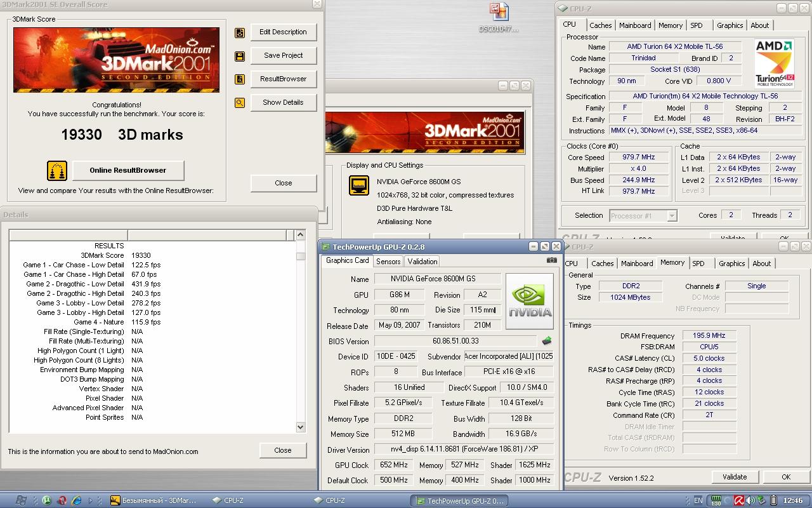Click the BIOS save chip icon in GPU-Z
This screenshot has height=508, width=812.
546,341
